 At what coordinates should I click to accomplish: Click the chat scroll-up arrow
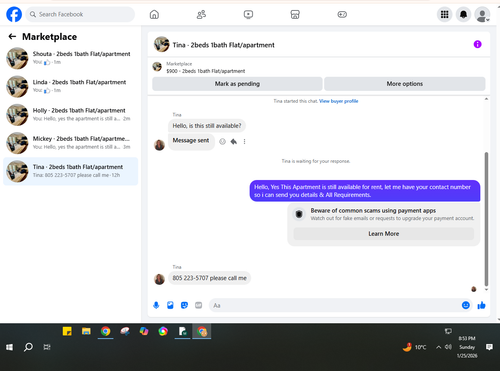pos(486,99)
